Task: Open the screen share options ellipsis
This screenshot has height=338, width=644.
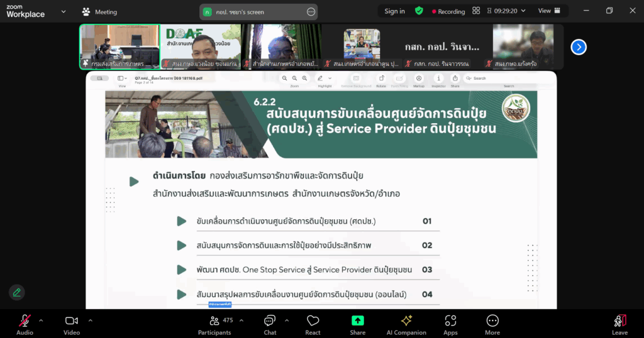Action: click(311, 12)
